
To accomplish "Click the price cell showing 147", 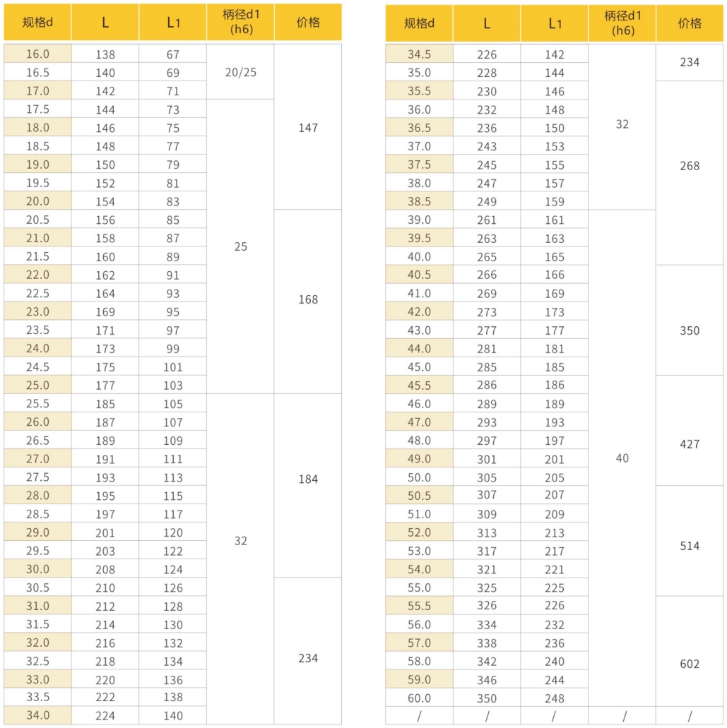I will (308, 128).
